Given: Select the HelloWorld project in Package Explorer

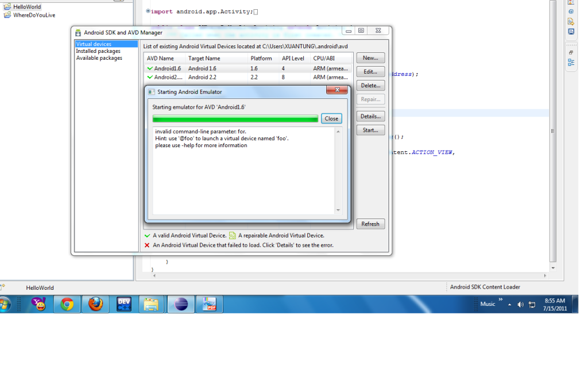Looking at the screenshot, I should click(27, 7).
